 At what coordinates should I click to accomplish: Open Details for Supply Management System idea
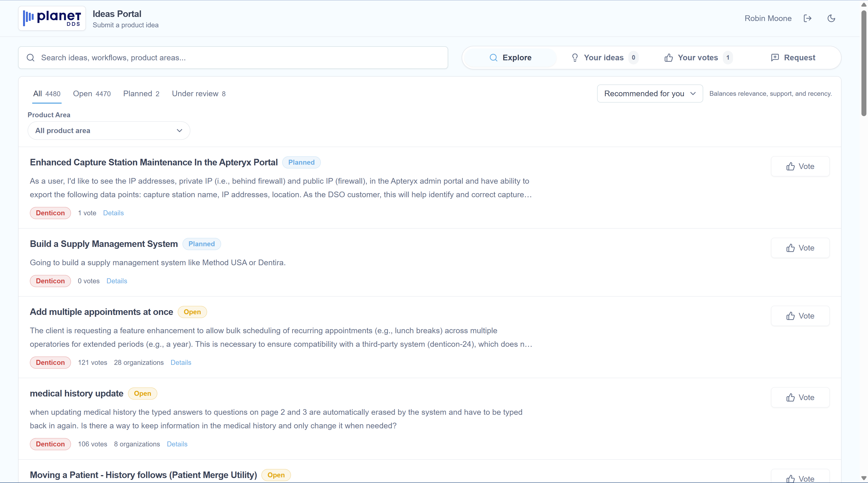click(117, 281)
